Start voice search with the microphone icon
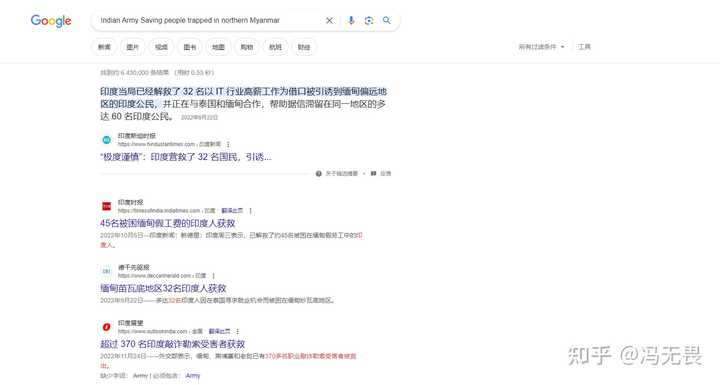 coord(351,21)
